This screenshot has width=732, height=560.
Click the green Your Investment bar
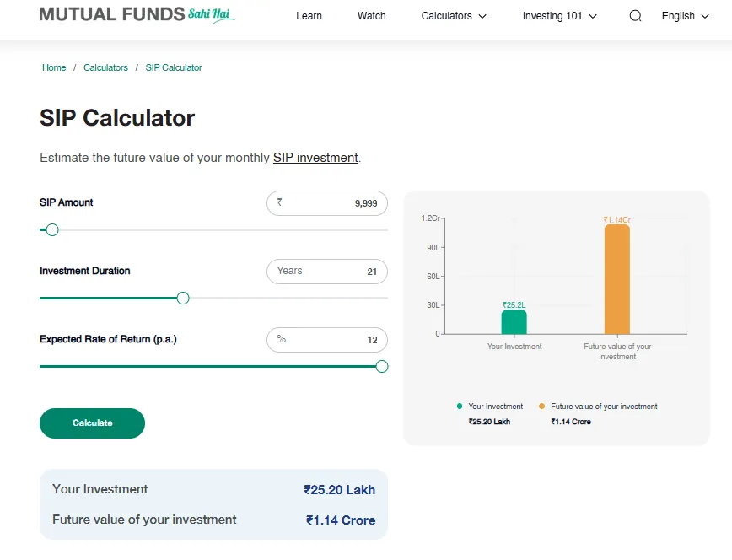tap(514, 322)
